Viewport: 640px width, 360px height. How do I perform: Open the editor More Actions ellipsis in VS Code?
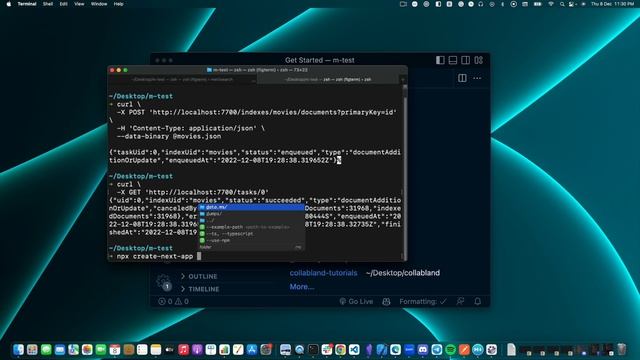click(477, 78)
